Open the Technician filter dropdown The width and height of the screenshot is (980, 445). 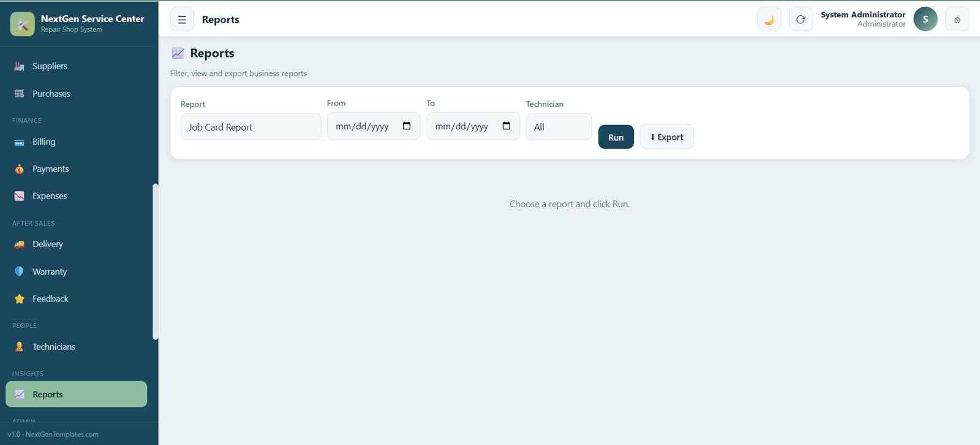(559, 127)
